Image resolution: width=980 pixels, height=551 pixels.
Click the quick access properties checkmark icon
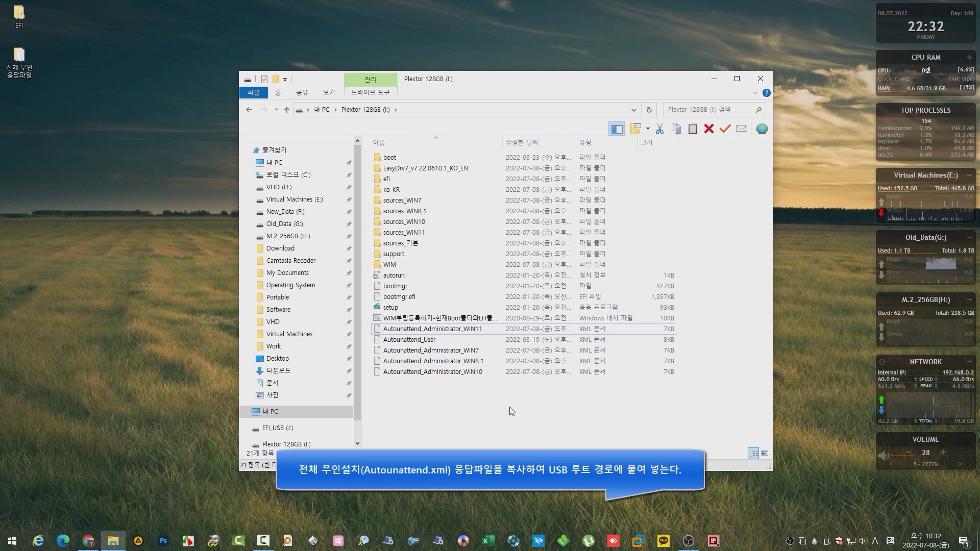264,79
